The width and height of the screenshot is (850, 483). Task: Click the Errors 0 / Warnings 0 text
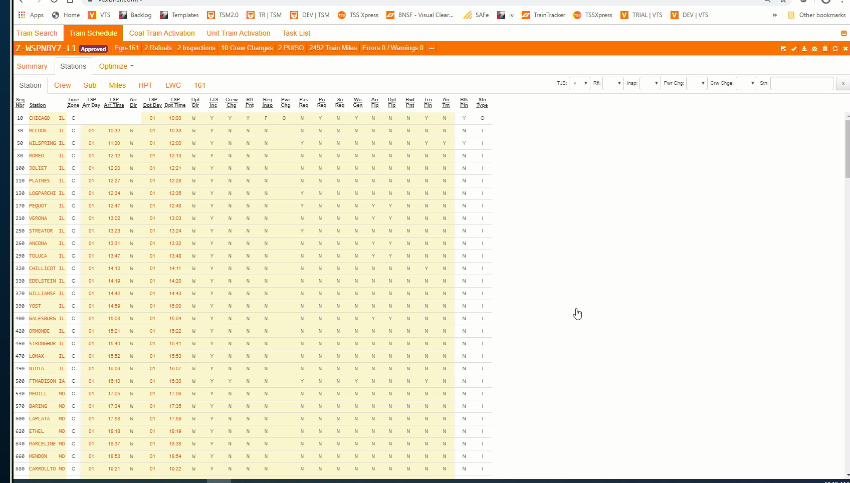tap(392, 48)
